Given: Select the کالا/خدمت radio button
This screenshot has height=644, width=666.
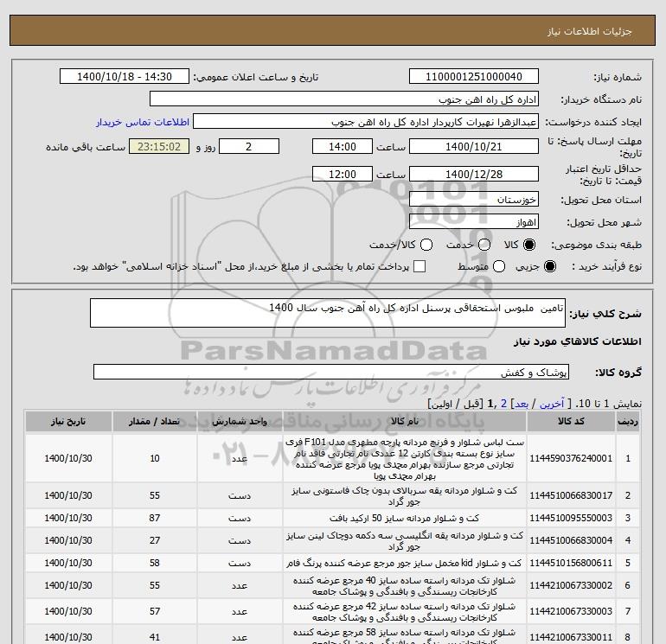Looking at the screenshot, I should 426,245.
